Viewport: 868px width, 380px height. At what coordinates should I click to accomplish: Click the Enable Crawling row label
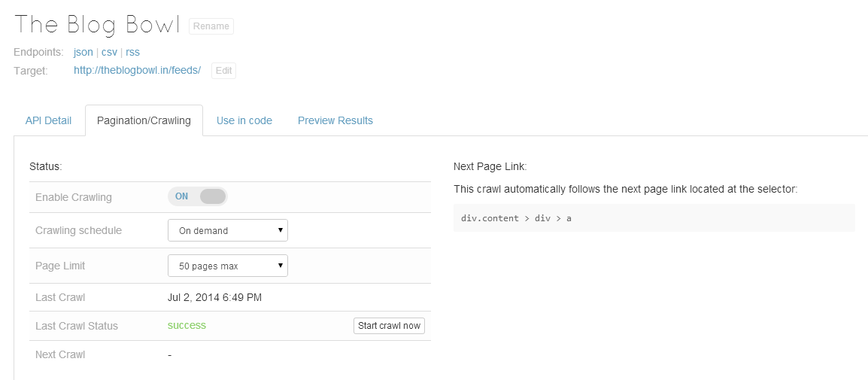tap(74, 197)
